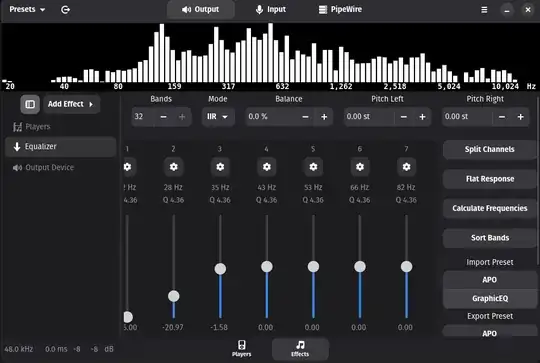The width and height of the screenshot is (540, 363).
Task: Decrease the Bands count
Action: click(164, 117)
